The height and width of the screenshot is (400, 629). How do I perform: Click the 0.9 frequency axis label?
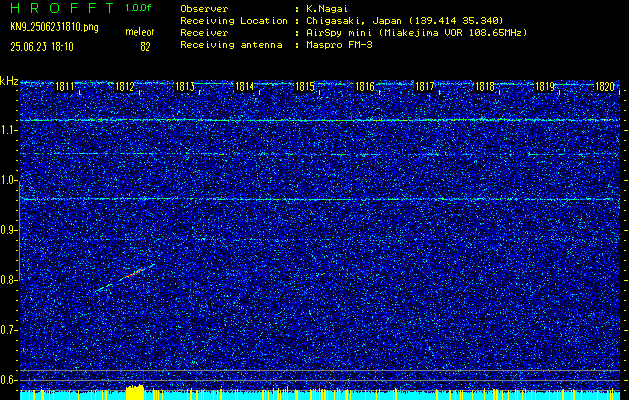9,230
